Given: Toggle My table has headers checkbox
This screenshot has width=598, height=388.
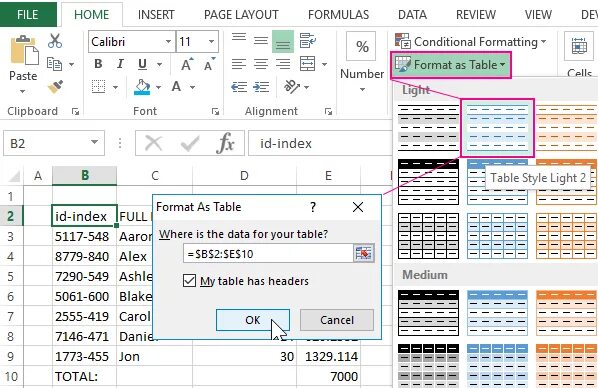Looking at the screenshot, I should 190,281.
